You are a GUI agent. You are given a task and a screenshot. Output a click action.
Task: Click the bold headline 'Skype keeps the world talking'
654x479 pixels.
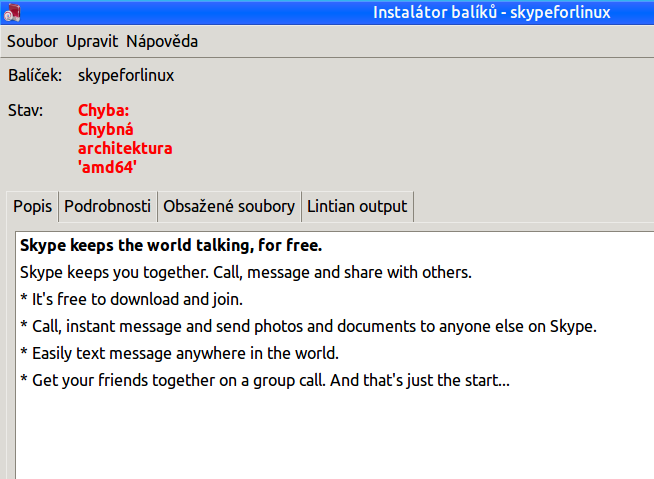click(171, 245)
